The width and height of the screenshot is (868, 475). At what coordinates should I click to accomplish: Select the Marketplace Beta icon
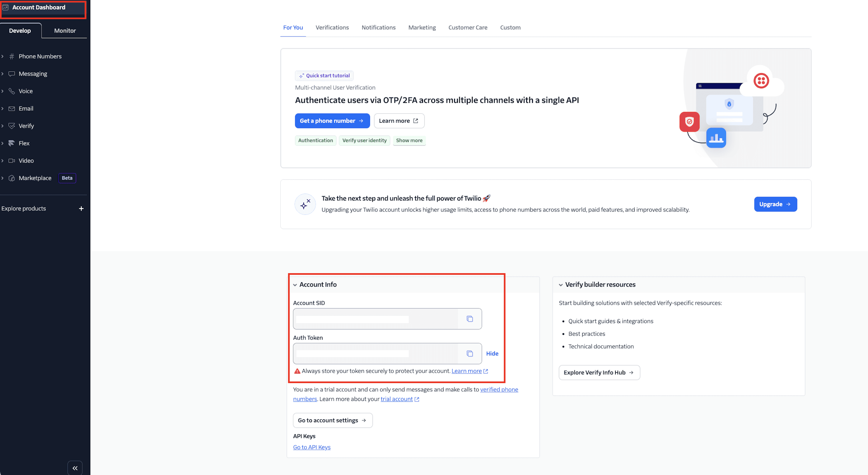12,178
